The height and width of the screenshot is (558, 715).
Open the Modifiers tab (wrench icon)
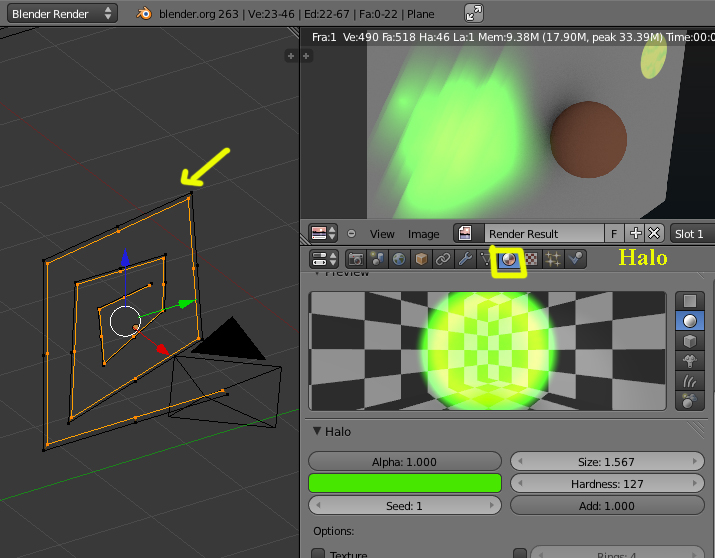[x=465, y=259]
